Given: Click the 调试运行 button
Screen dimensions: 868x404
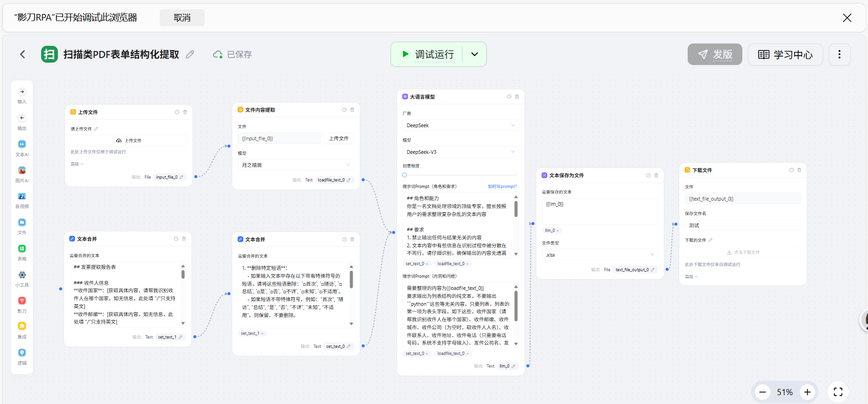Looking at the screenshot, I should click(x=427, y=54).
